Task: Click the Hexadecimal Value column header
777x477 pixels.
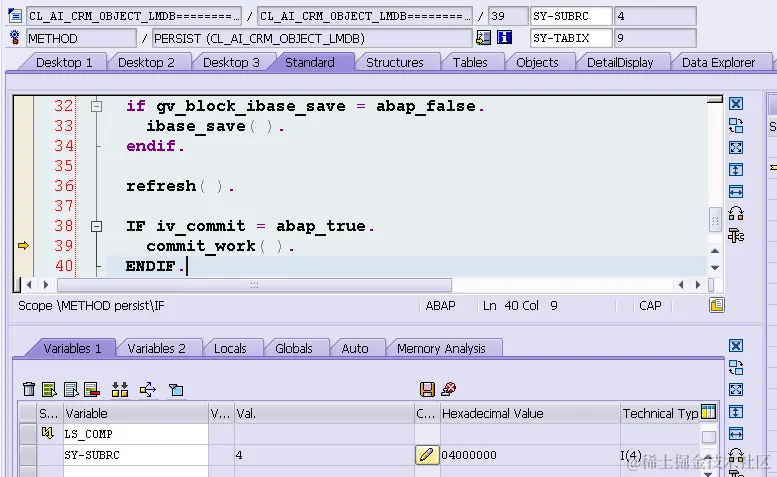Action: (x=530, y=413)
